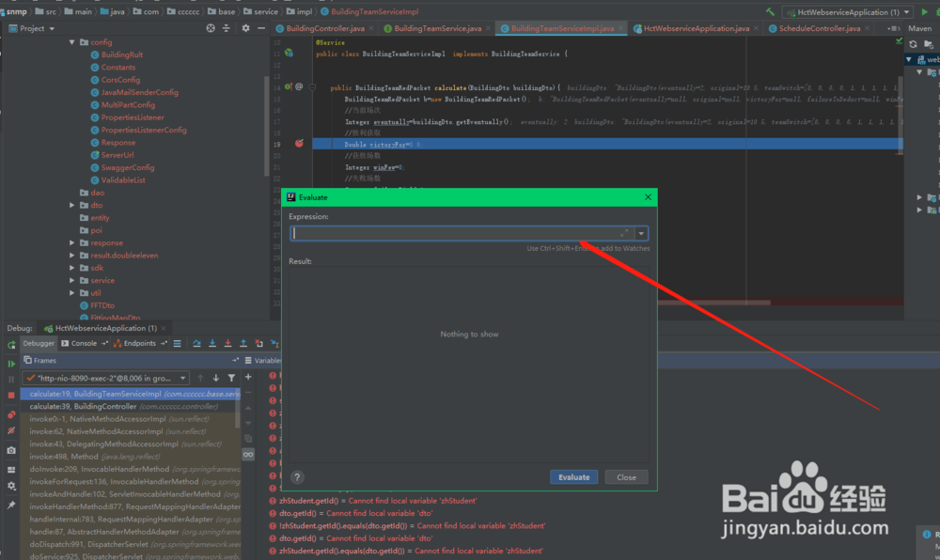Click the thread dump camera icon
This screenshot has height=560, width=940.
point(11,450)
